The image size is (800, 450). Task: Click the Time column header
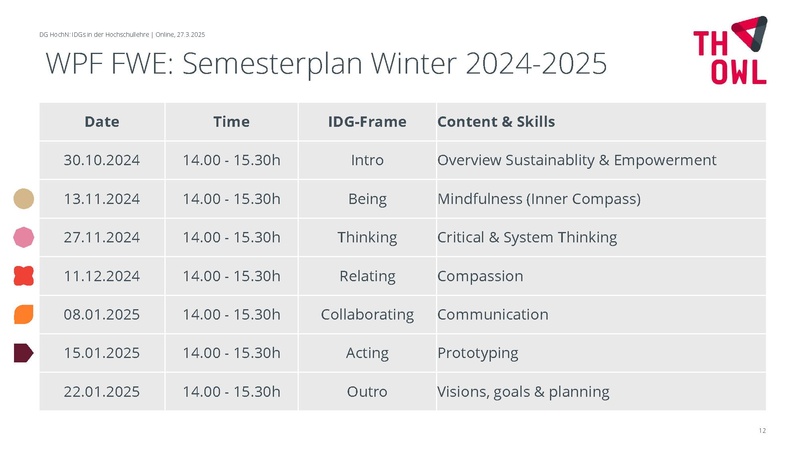coord(231,122)
